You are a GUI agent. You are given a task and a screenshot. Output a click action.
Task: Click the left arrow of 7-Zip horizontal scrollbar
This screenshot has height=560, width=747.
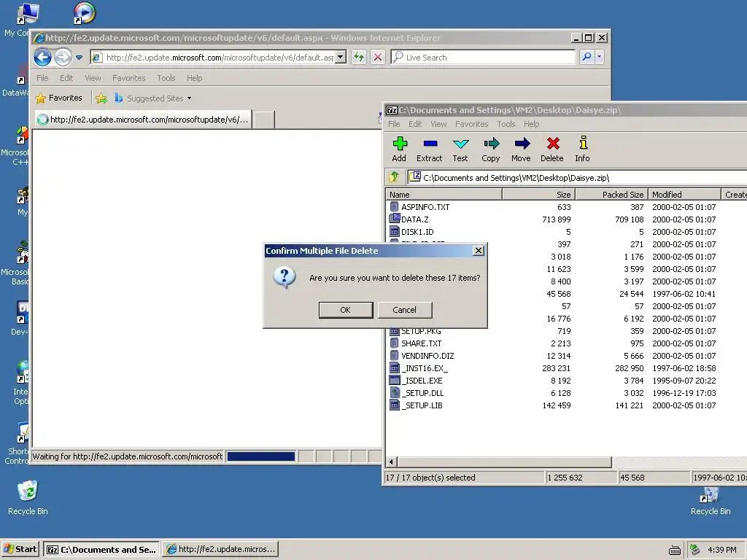(x=392, y=462)
